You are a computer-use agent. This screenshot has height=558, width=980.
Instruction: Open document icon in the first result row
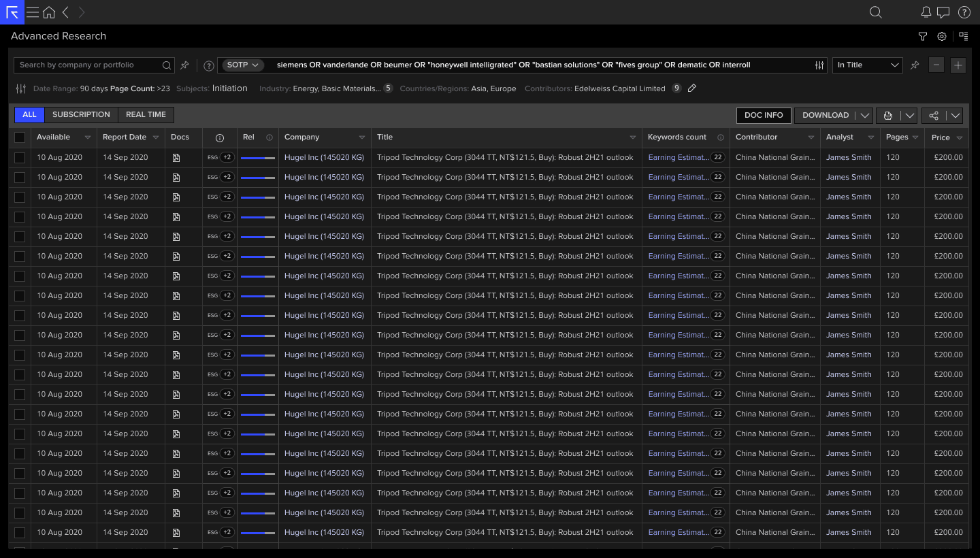click(176, 157)
